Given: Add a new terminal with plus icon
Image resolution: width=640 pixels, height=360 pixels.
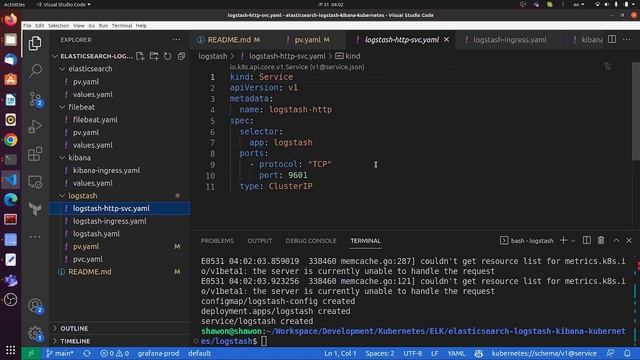Looking at the screenshot, I should tap(563, 240).
